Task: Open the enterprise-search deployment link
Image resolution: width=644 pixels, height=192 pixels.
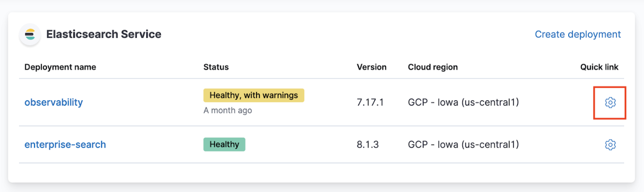Action: pyautogui.click(x=65, y=145)
